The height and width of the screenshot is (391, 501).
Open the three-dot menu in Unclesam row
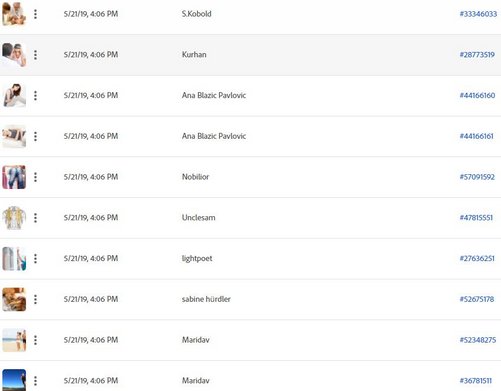[35, 218]
